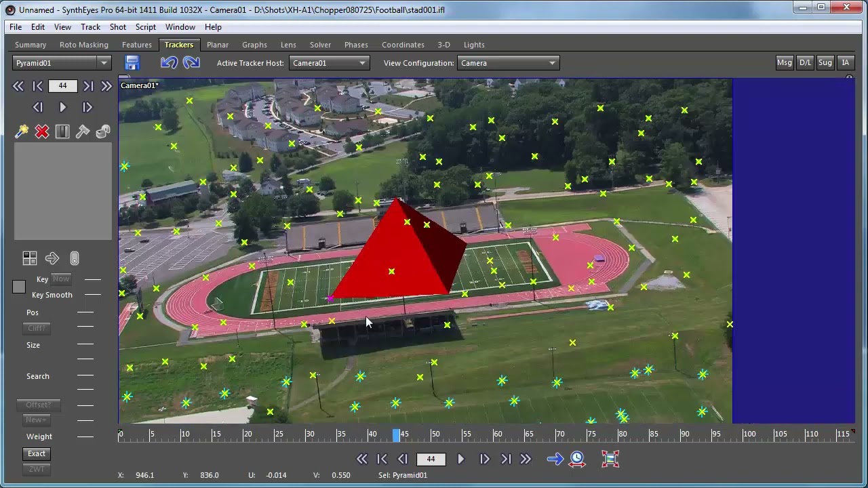868x488 pixels.
Task: Click the Msg button
Action: [x=785, y=63]
